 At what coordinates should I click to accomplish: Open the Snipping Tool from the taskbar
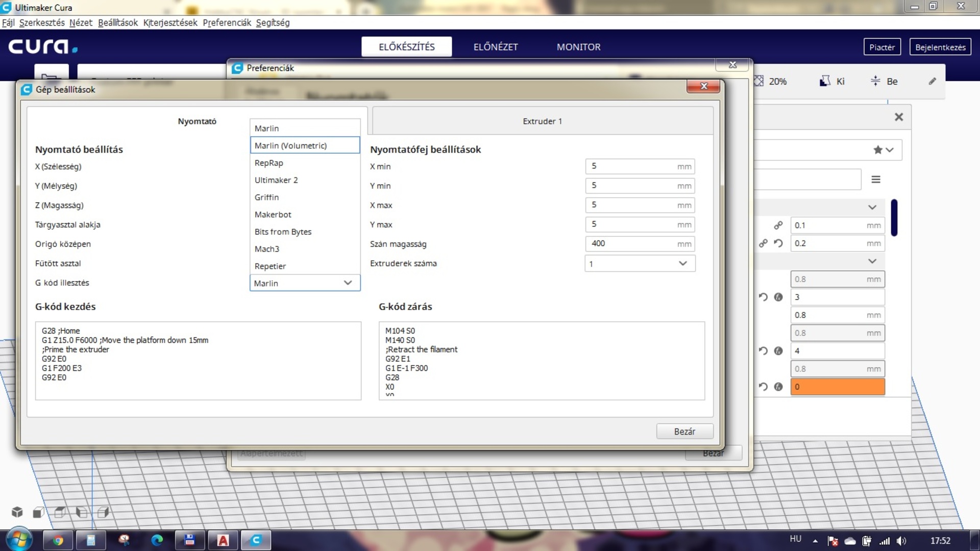(x=124, y=540)
